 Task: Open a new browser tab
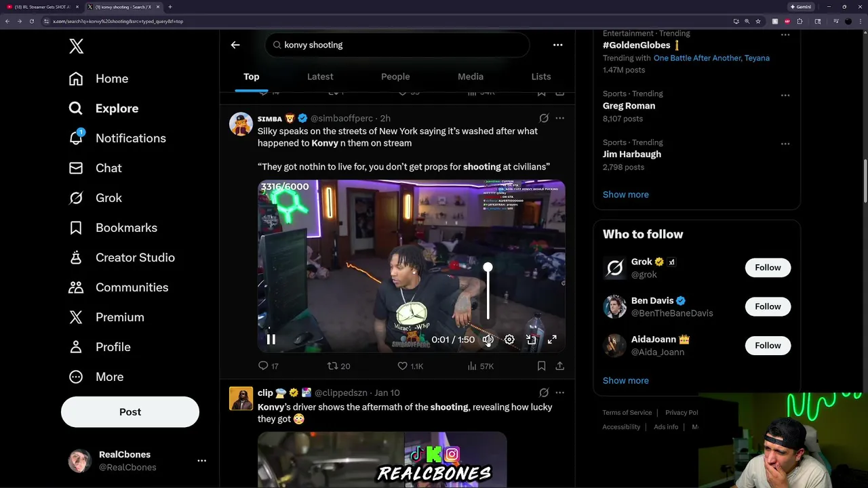tap(170, 7)
